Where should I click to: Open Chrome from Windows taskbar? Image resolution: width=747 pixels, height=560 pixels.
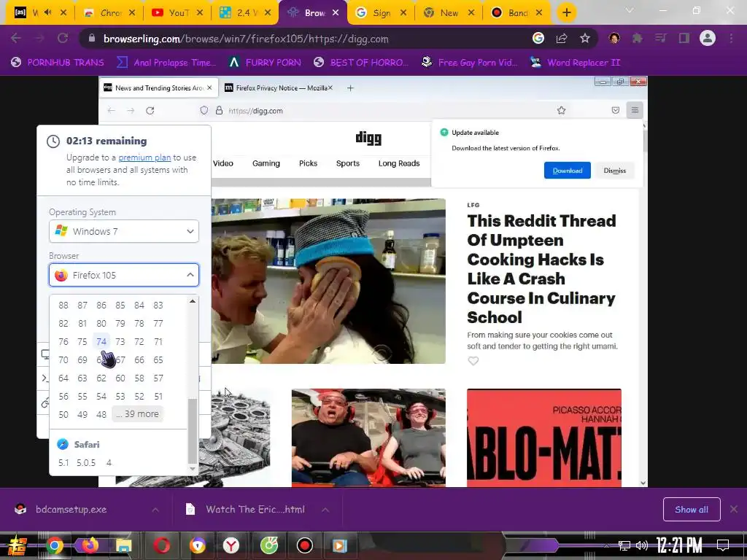[55, 545]
